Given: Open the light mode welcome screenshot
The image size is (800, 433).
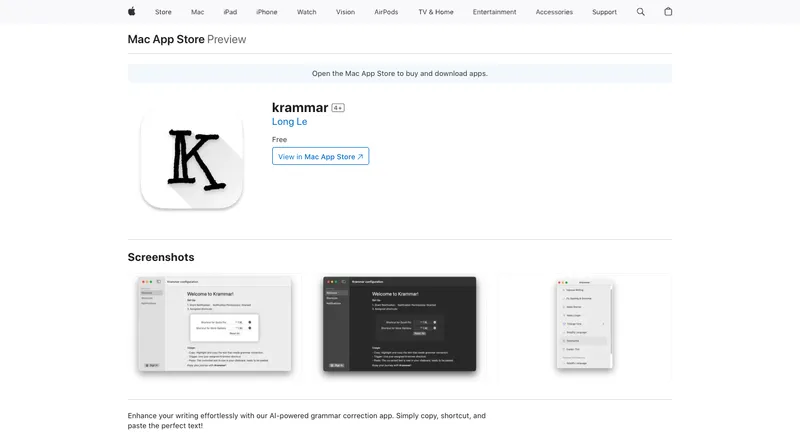Looking at the screenshot, I should 214,325.
